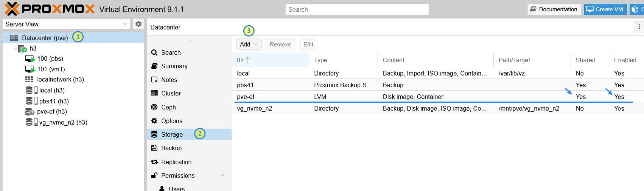The width and height of the screenshot is (644, 191).
Task: Open the Summary menu item
Action: (x=189, y=66)
